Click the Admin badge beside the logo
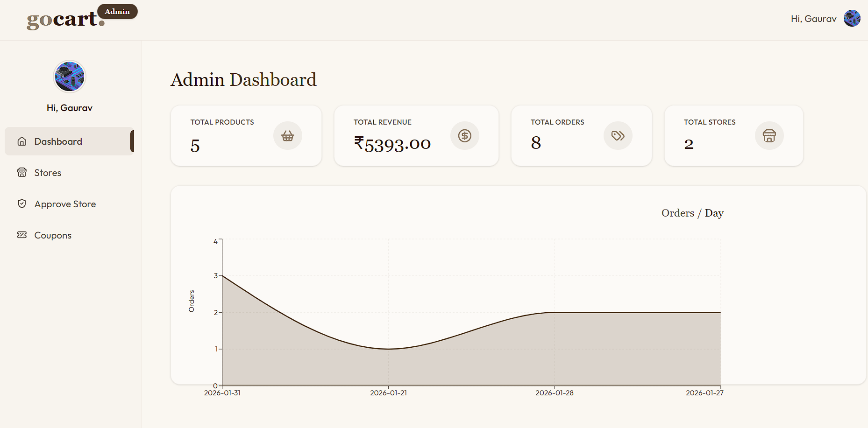 (117, 12)
